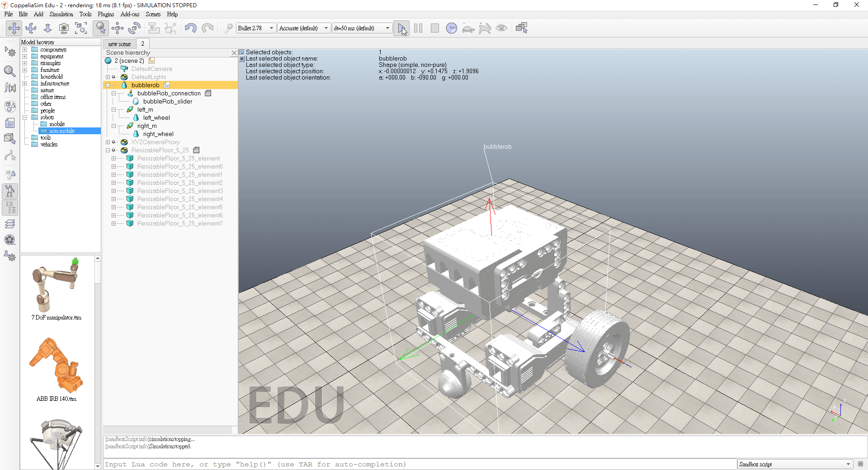Select the camera rotate tool
The width and height of the screenshot is (868, 470).
31,28
